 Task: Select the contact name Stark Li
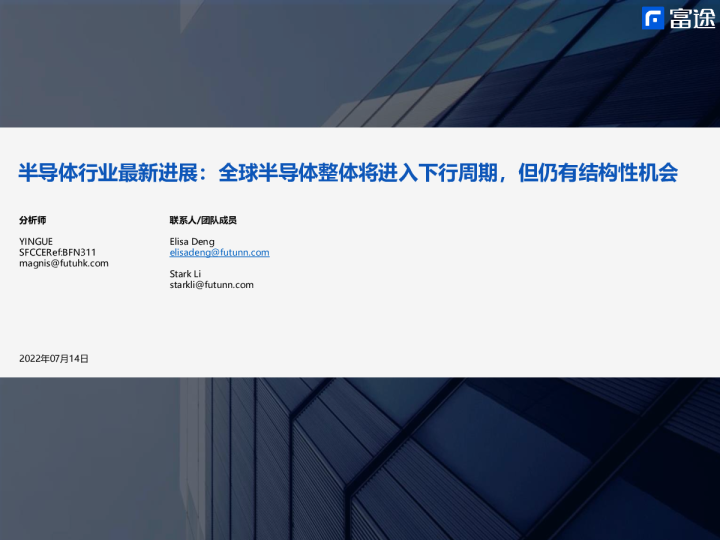click(185, 274)
